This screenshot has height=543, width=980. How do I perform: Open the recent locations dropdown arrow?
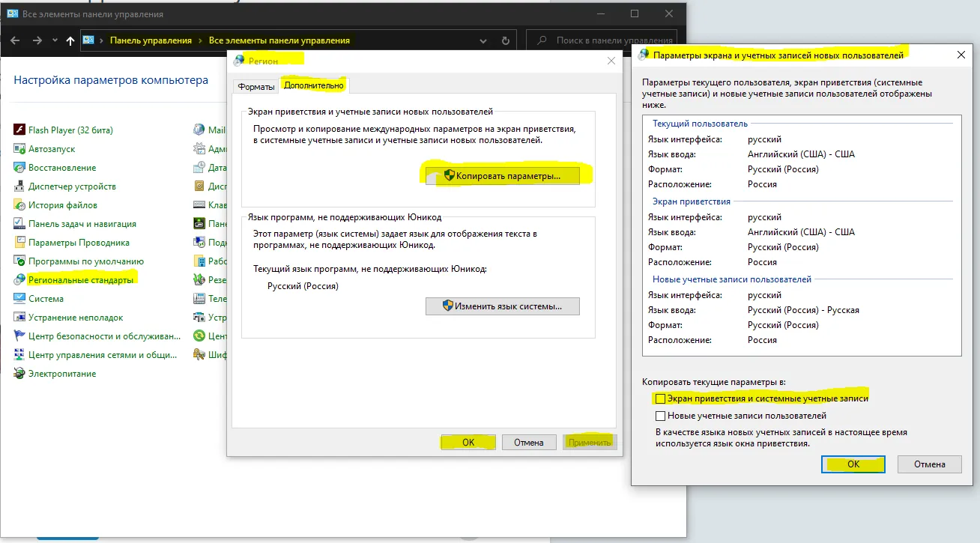pos(54,40)
